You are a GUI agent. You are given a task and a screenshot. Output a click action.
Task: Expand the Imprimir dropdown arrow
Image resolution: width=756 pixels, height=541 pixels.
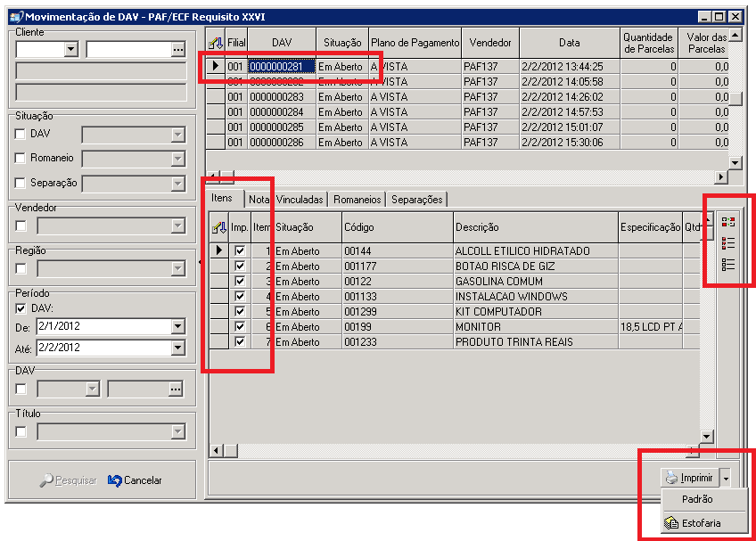click(726, 478)
